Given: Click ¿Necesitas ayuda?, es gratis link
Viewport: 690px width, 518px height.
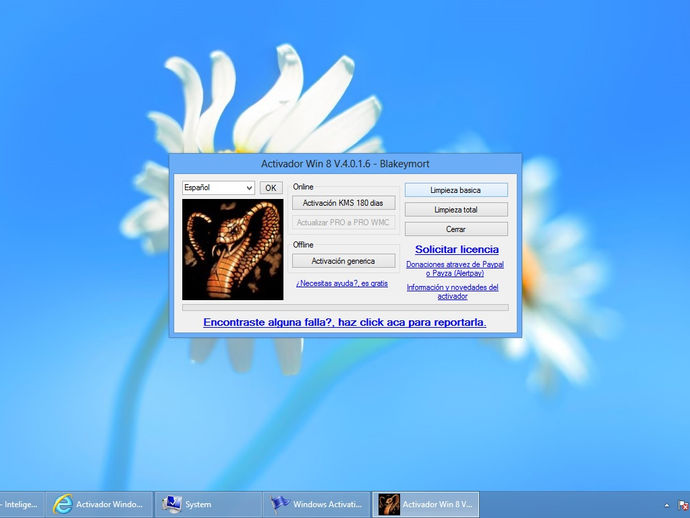Looking at the screenshot, I should click(342, 283).
